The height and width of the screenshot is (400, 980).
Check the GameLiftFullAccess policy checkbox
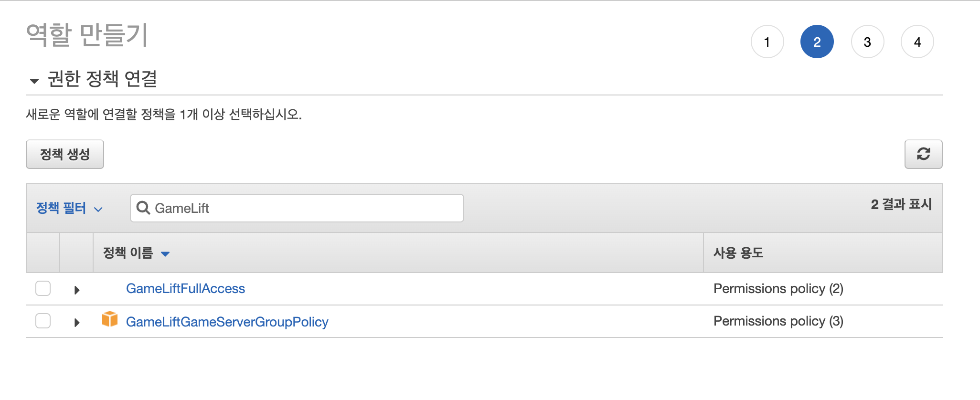(43, 288)
